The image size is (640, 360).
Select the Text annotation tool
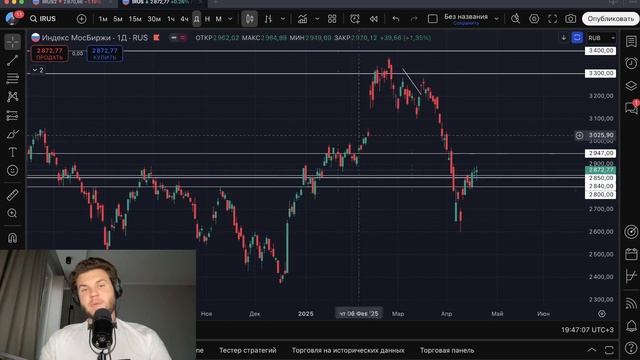coord(13,152)
